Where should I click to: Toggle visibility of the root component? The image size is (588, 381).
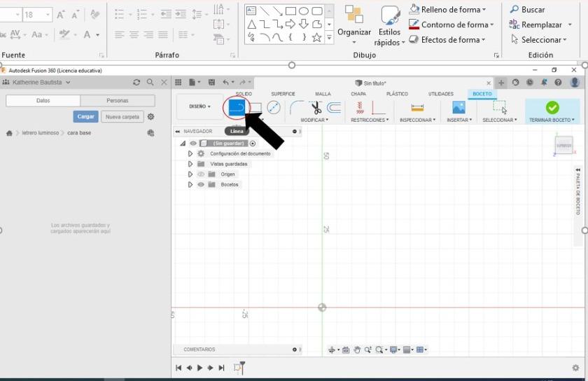click(193, 144)
